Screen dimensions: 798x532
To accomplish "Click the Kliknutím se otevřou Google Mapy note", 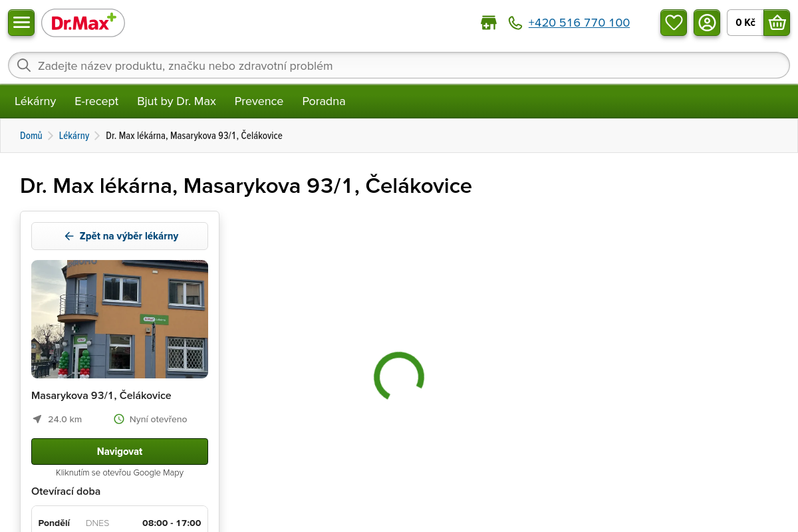I will pos(120,473).
